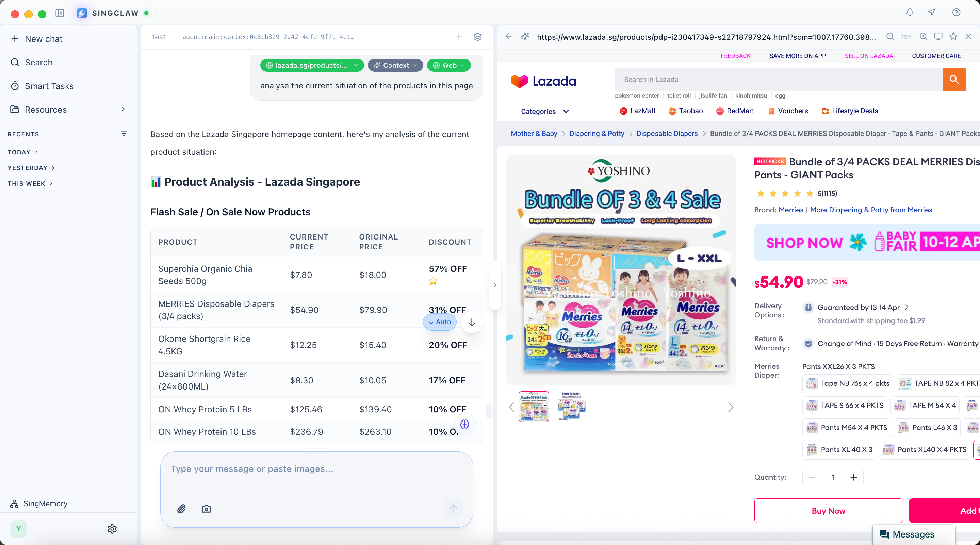This screenshot has height=545, width=980.
Task: Bookmark page with the star icon
Action: point(953,36)
